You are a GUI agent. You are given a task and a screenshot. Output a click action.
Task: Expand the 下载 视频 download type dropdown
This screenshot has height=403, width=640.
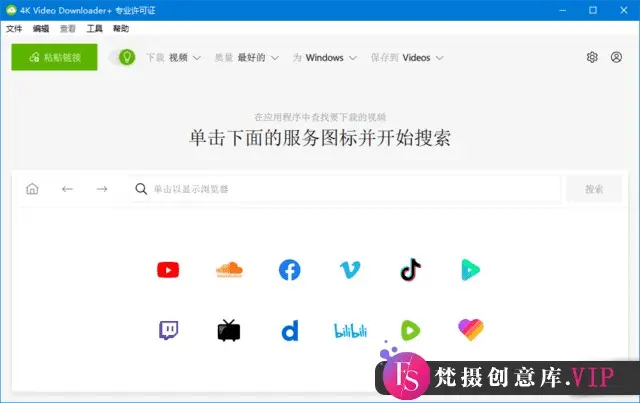tap(173, 58)
